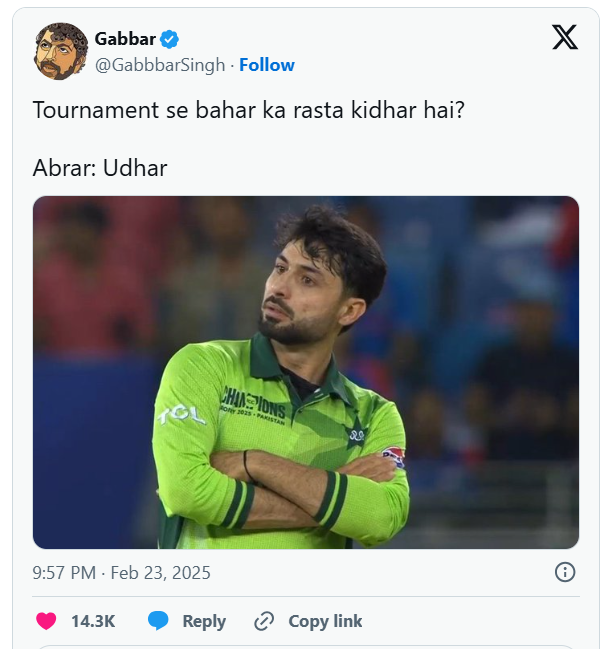Open the tweet info circle icon

pos(565,572)
